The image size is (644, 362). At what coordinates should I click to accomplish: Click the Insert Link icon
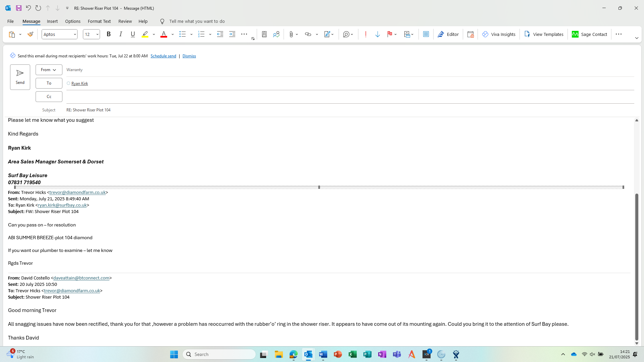pos(308,34)
